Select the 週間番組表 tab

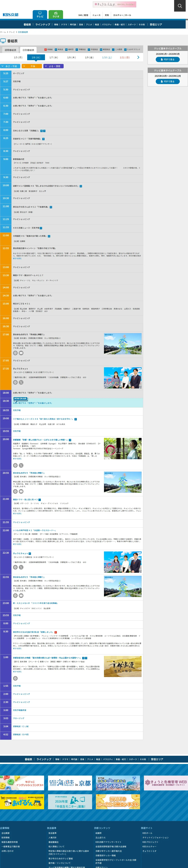click(x=10, y=50)
